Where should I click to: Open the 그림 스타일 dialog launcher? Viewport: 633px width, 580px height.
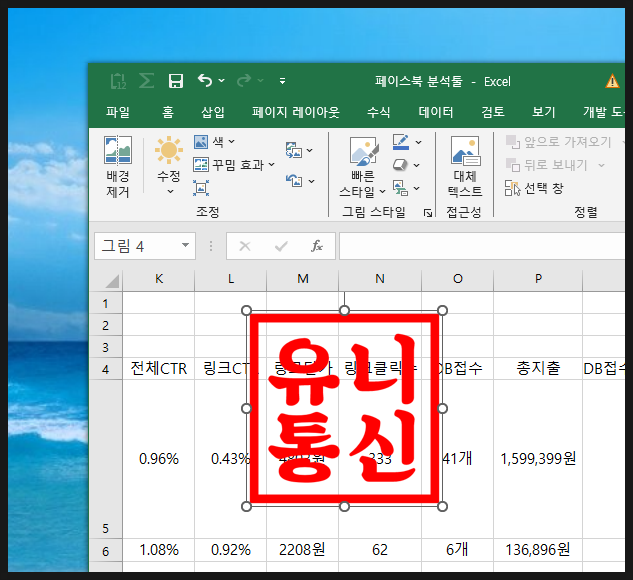[428, 213]
